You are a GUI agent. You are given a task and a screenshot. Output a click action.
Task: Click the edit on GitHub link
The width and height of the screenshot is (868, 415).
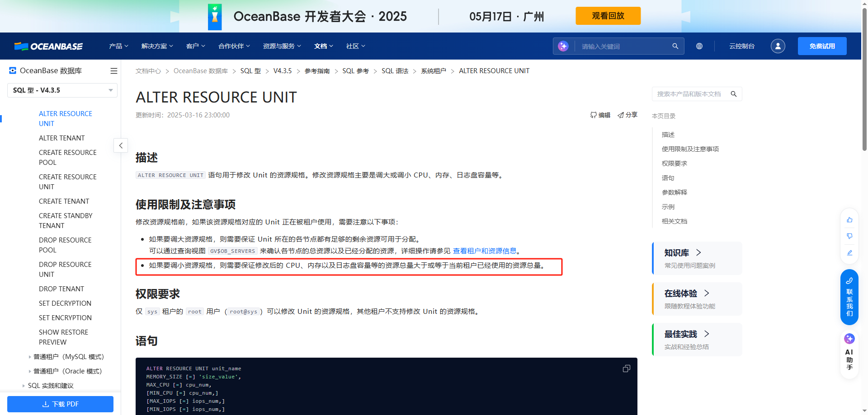click(600, 115)
